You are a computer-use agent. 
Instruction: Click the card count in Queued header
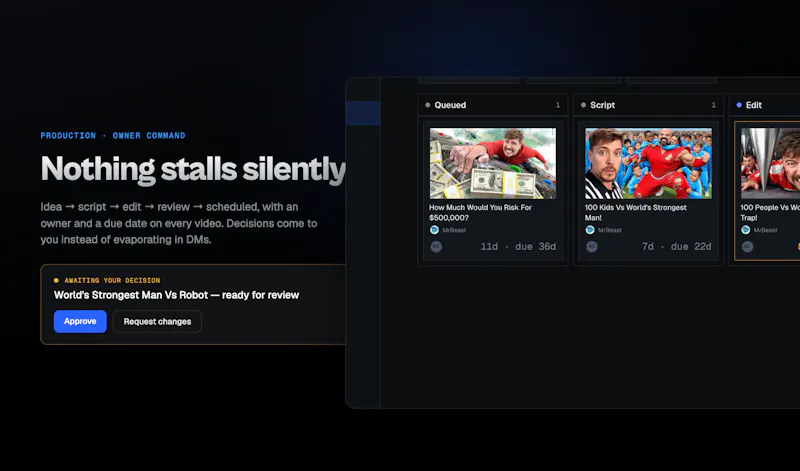pyautogui.click(x=558, y=105)
